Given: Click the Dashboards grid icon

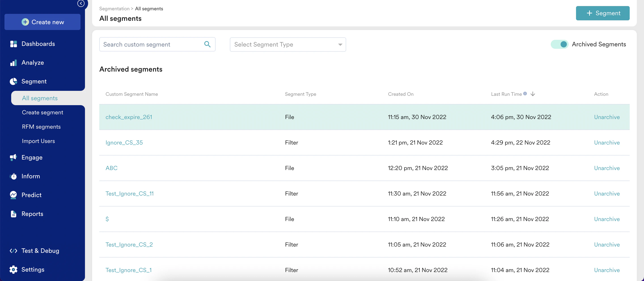Looking at the screenshot, I should 13,44.
